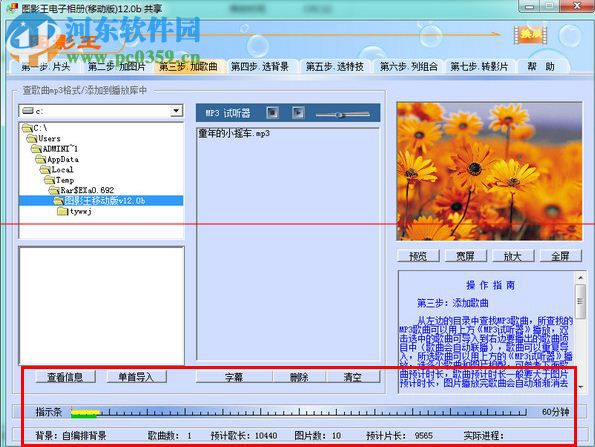Click the 指示条 duration indicator bar

click(299, 412)
